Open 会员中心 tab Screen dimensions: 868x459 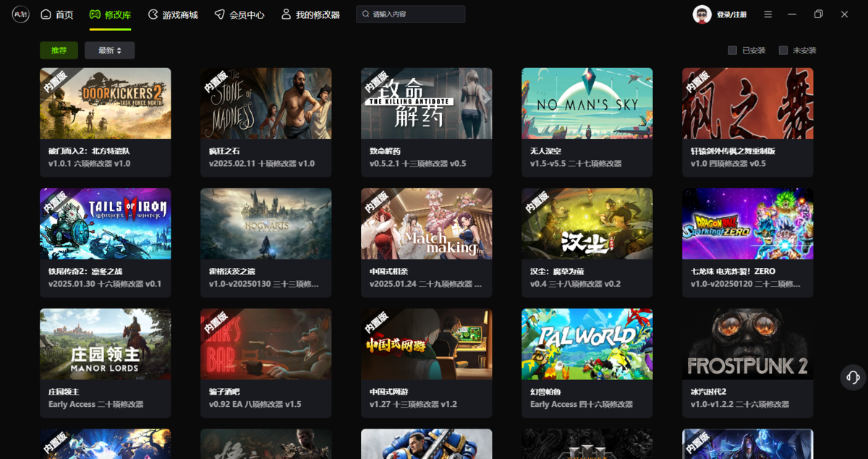point(239,14)
